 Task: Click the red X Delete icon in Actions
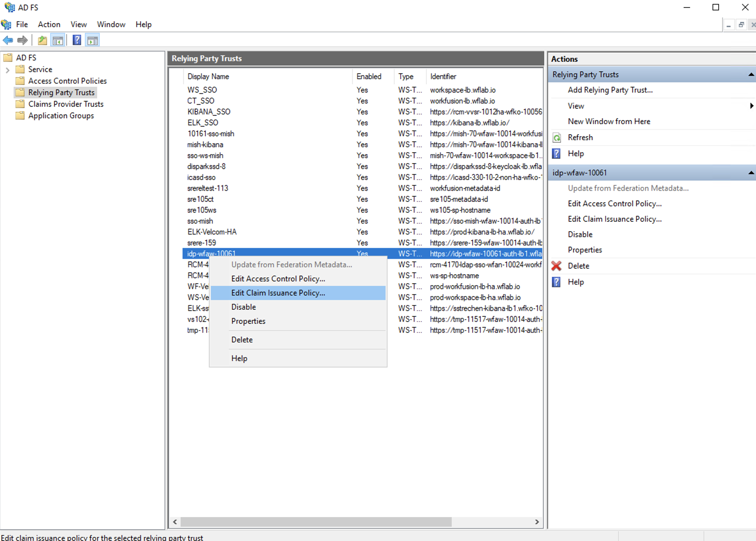click(556, 266)
